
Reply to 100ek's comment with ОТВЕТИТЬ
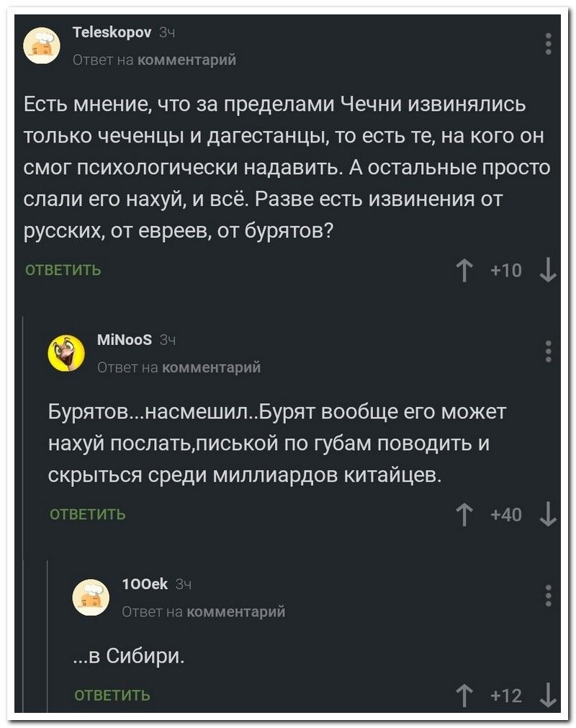(x=112, y=695)
